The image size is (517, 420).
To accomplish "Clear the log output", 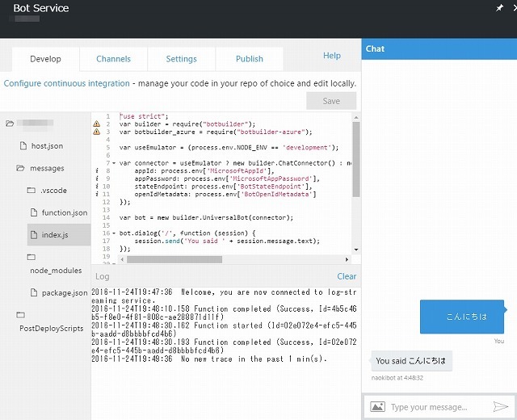I will pyautogui.click(x=346, y=276).
